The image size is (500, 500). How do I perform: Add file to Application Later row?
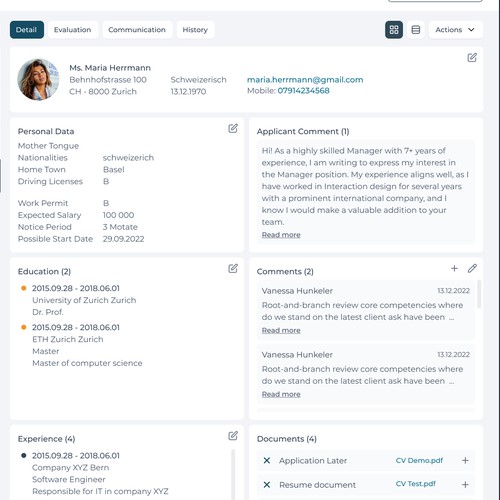coord(465,460)
